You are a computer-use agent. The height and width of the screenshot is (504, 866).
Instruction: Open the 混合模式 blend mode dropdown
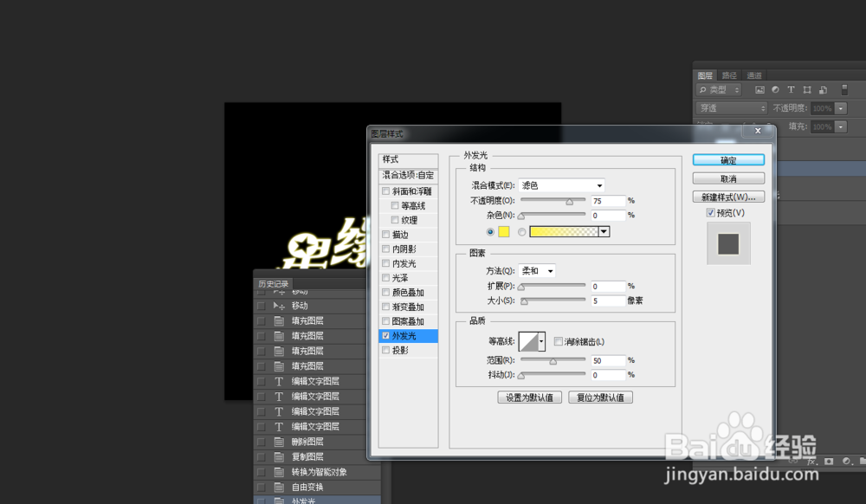click(561, 184)
